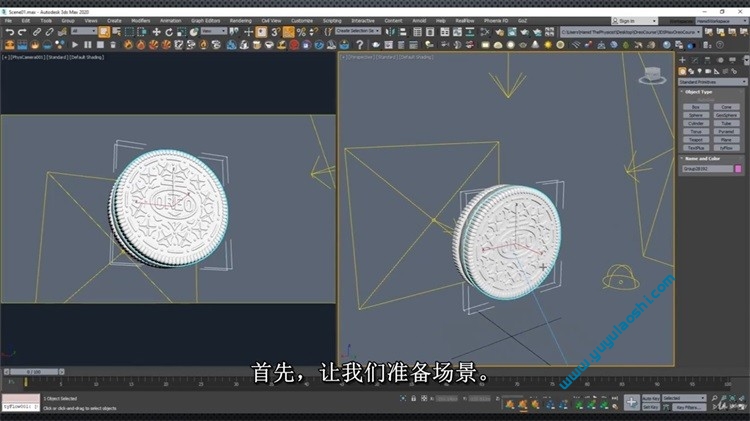Activate the Select and Rotate tool
The width and height of the screenshot is (750, 421).
(x=168, y=32)
